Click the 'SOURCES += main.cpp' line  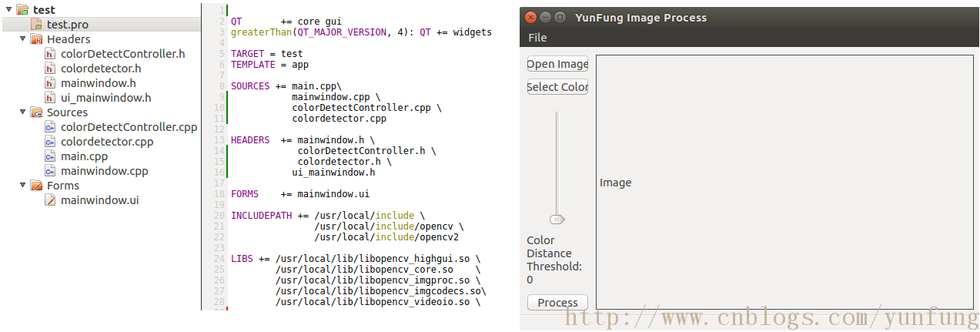[286, 86]
